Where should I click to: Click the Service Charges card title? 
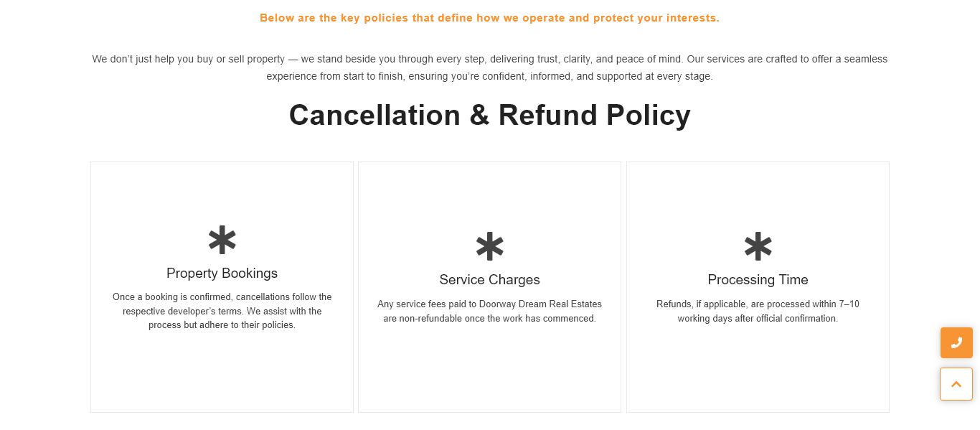[490, 280]
